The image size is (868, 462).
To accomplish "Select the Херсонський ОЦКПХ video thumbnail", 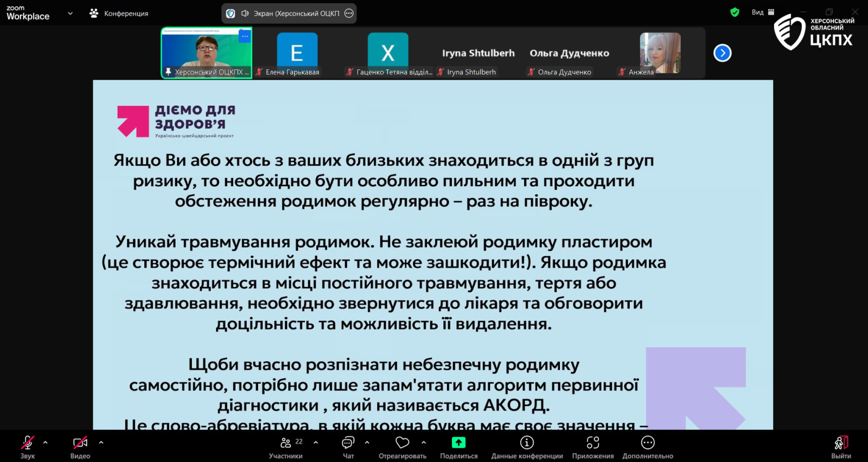I will (x=207, y=53).
